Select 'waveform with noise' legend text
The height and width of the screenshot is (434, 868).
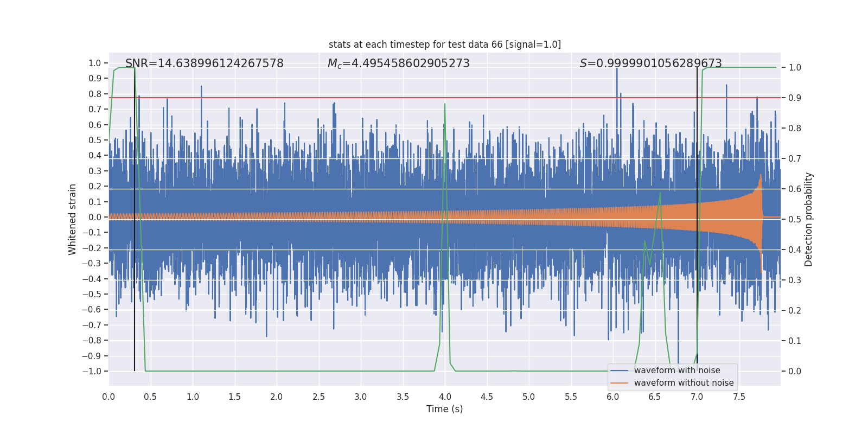(x=676, y=371)
